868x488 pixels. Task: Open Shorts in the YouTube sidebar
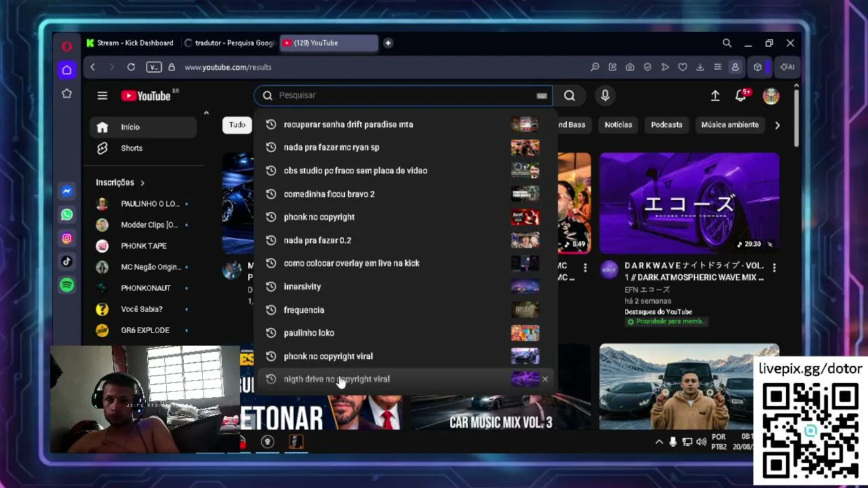point(143,148)
